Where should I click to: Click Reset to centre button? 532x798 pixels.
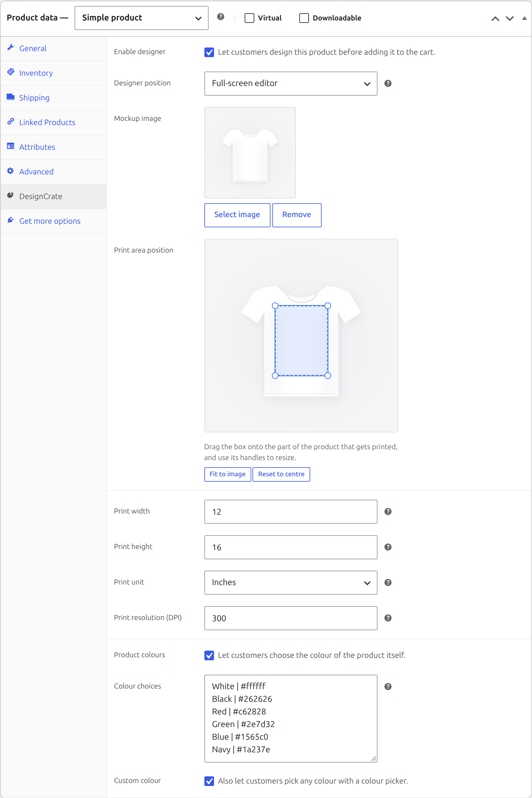coord(281,474)
